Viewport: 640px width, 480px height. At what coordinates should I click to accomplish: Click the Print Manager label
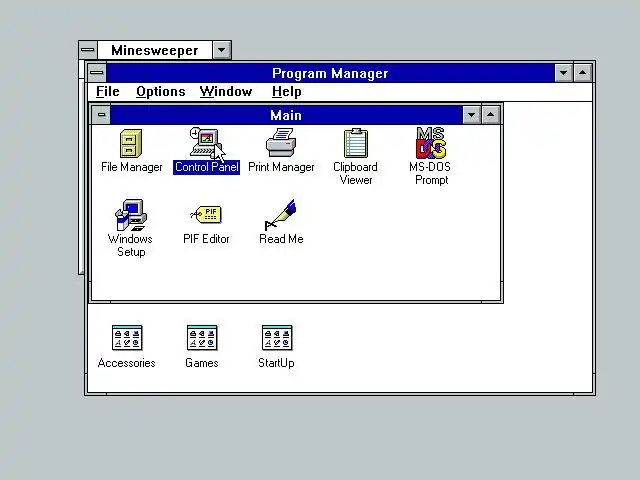click(x=281, y=167)
